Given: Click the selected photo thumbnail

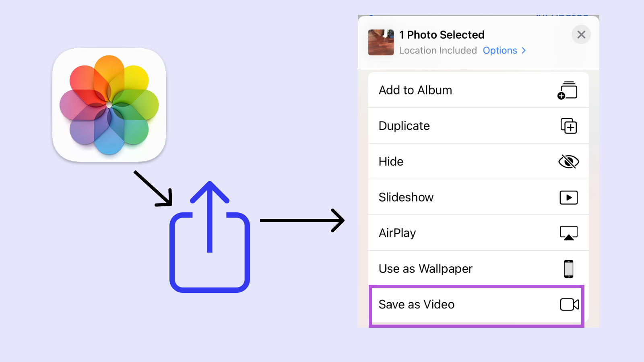Looking at the screenshot, I should tap(380, 43).
